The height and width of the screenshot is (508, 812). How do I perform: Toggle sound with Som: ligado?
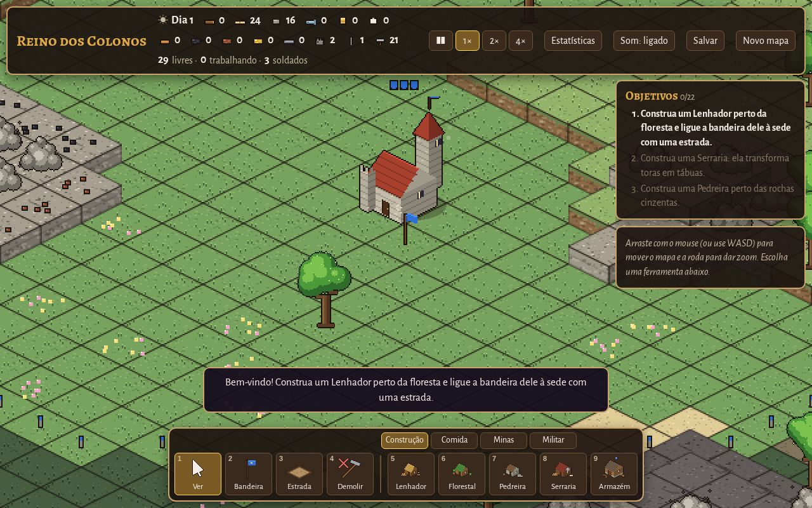click(644, 41)
